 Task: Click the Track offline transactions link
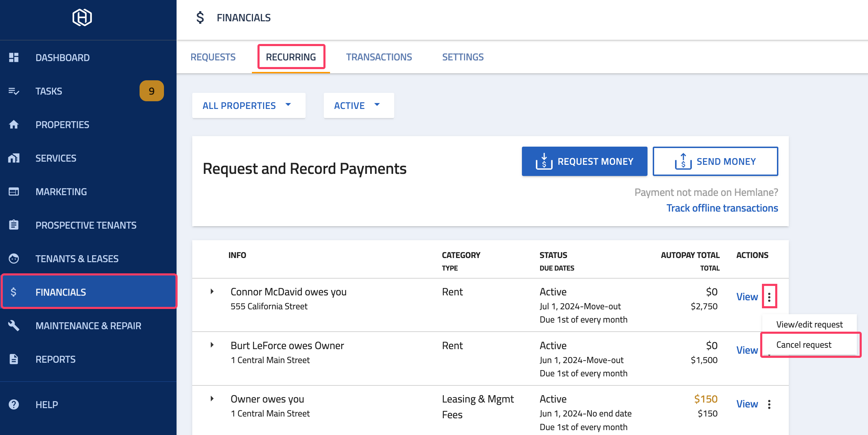(x=722, y=208)
